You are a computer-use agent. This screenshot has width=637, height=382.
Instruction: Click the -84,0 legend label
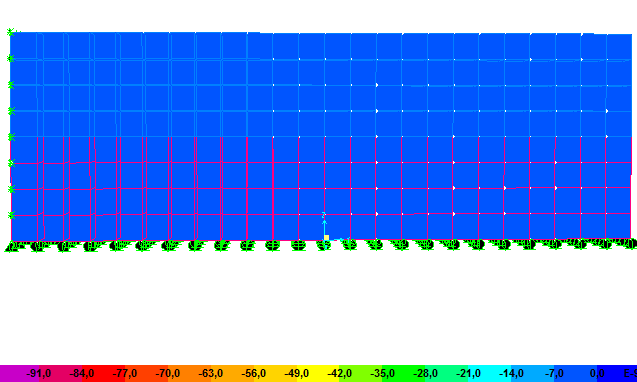pyautogui.click(x=82, y=373)
